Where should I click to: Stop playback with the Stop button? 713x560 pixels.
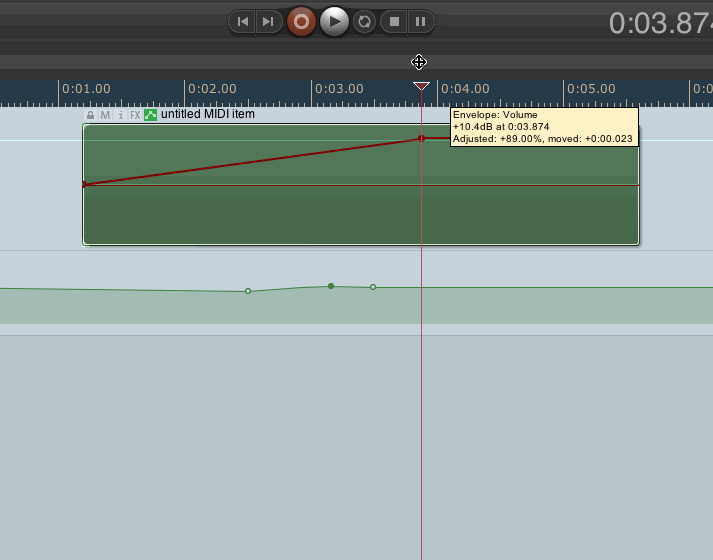(394, 21)
